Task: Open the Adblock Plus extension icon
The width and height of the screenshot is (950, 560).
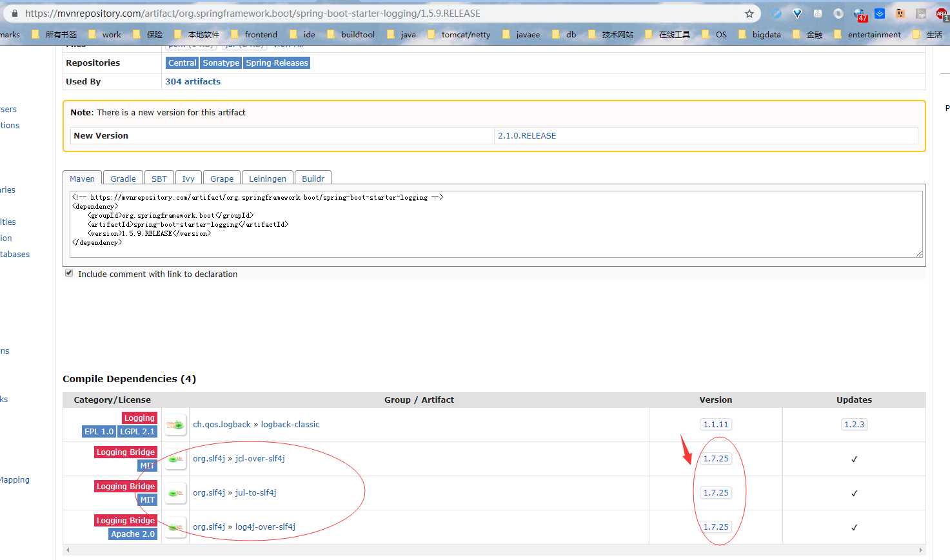Action: click(x=942, y=14)
